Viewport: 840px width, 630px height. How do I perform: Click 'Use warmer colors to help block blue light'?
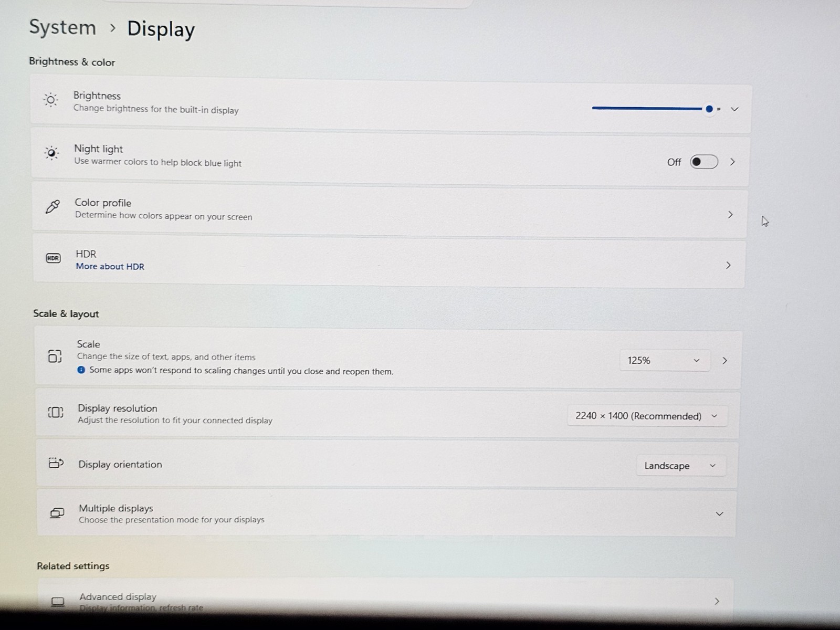point(158,162)
